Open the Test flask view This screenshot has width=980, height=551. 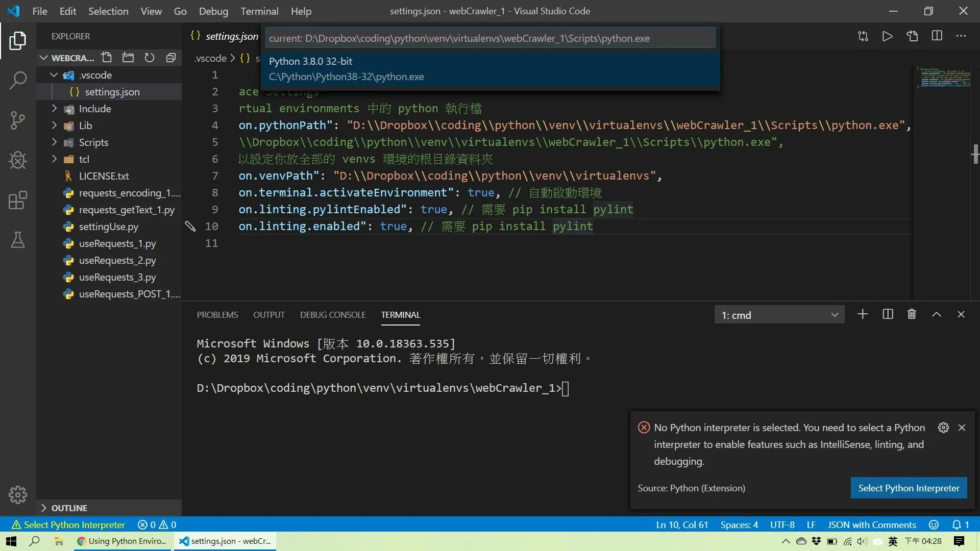pos(18,240)
